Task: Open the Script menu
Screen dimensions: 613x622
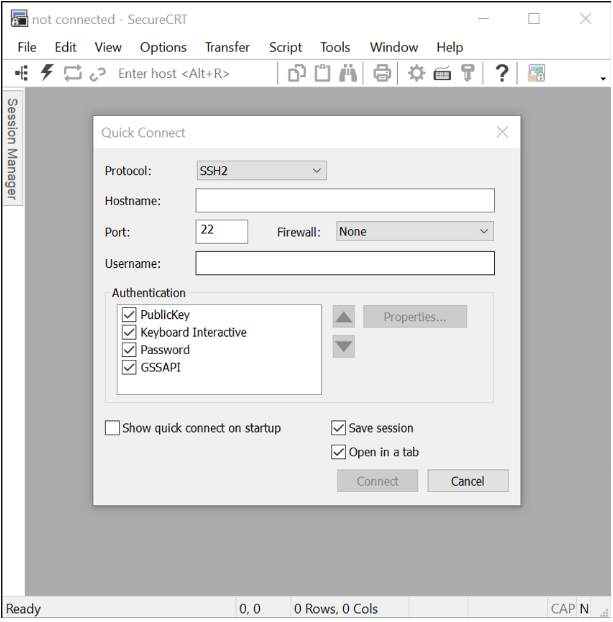Action: tap(285, 47)
